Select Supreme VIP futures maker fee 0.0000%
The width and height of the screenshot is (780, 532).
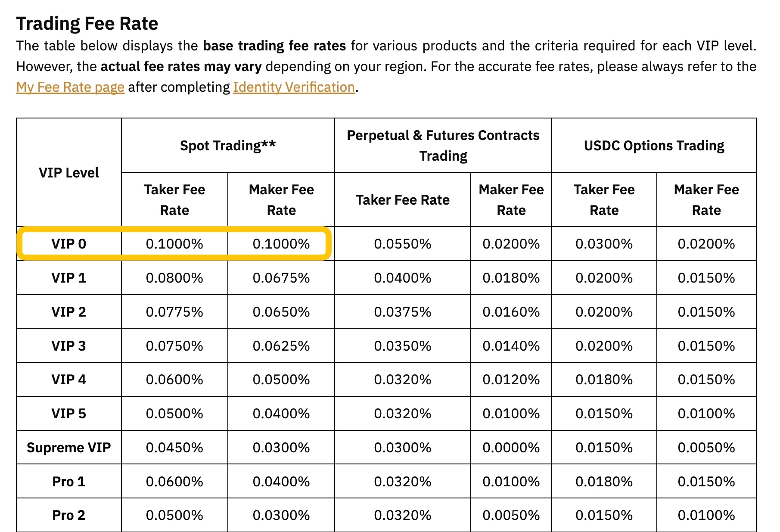[511, 448]
